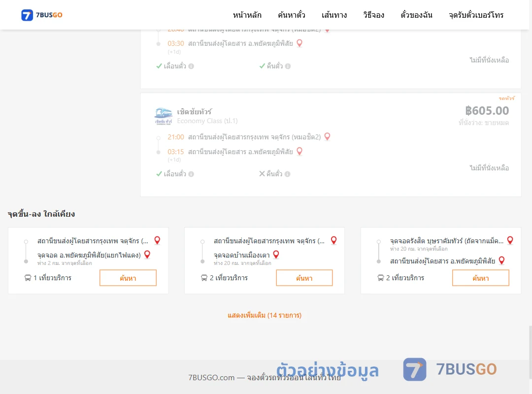Open map pin for จุดจอด อ.พยัคฆภูมิพิสัย(แยกไฟแดง)
This screenshot has width=532, height=394.
[x=147, y=255]
